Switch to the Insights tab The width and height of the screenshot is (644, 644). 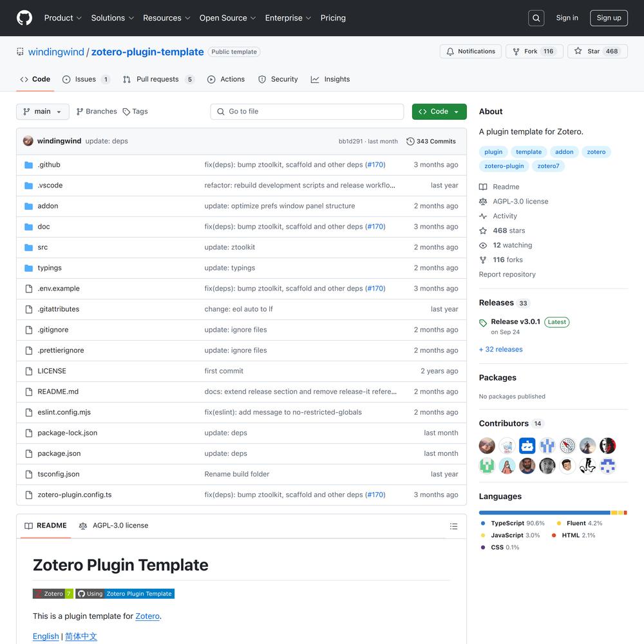coord(330,79)
